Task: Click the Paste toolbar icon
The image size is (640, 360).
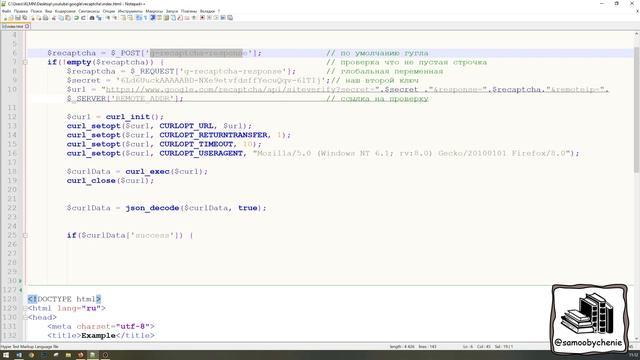Action: tap(68, 18)
